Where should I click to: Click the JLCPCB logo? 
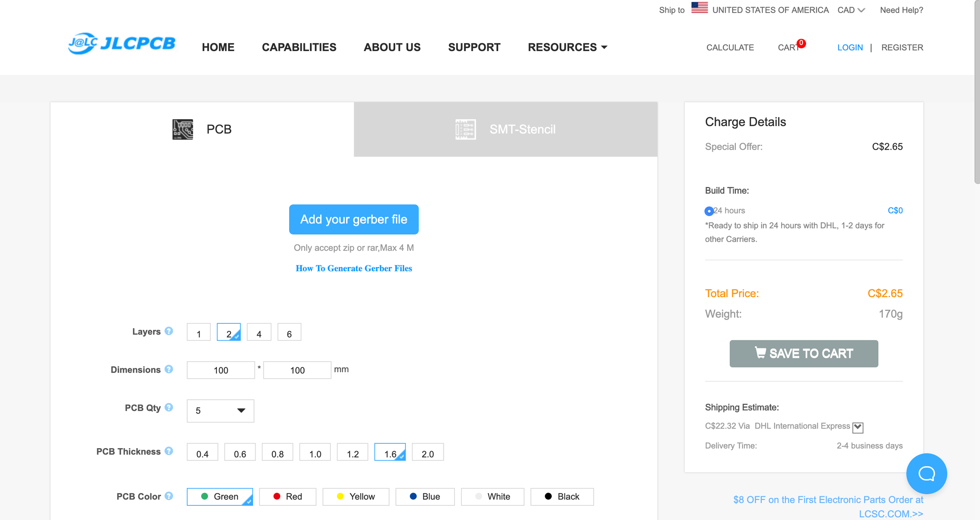pos(122,44)
